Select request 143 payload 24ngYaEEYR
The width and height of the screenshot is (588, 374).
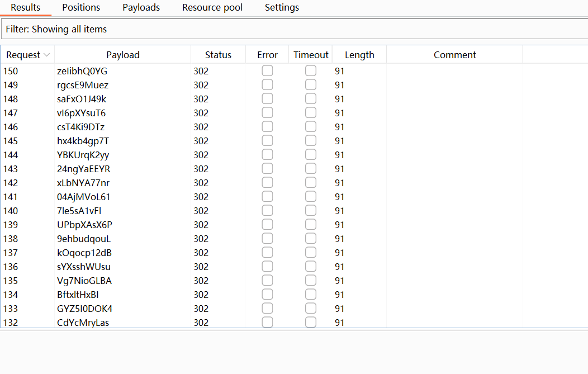tap(84, 169)
